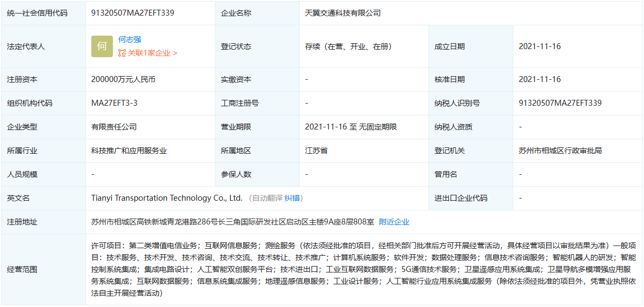Open 关联1家企业 related companies link
Viewport: 644px width, 307px height.
coord(153,53)
